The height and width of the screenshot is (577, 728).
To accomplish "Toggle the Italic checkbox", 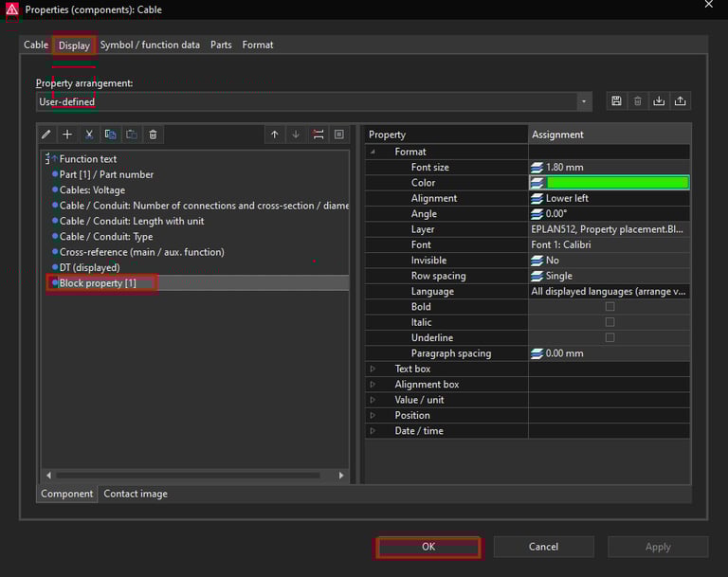I will tap(610, 322).
